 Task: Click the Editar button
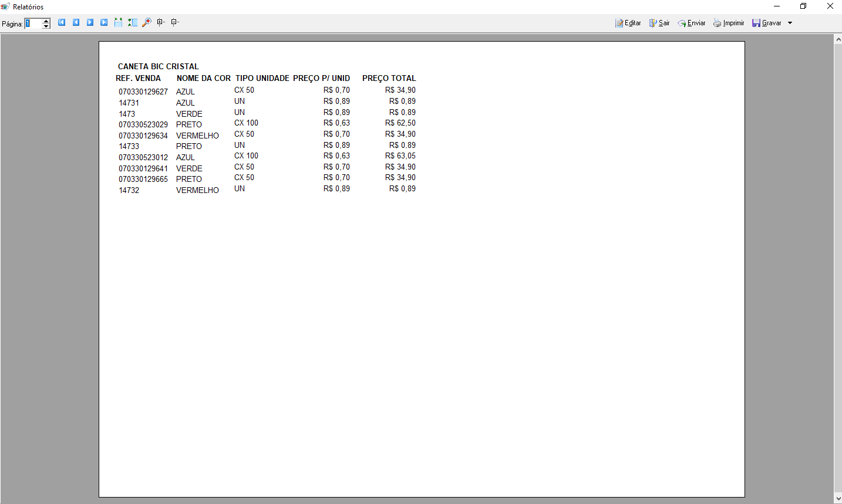(x=628, y=23)
